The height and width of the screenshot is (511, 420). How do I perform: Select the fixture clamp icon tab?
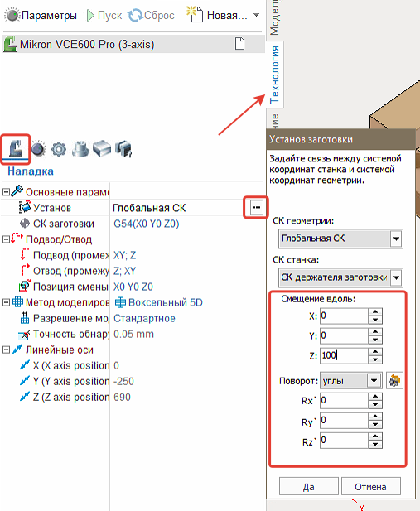point(80,149)
